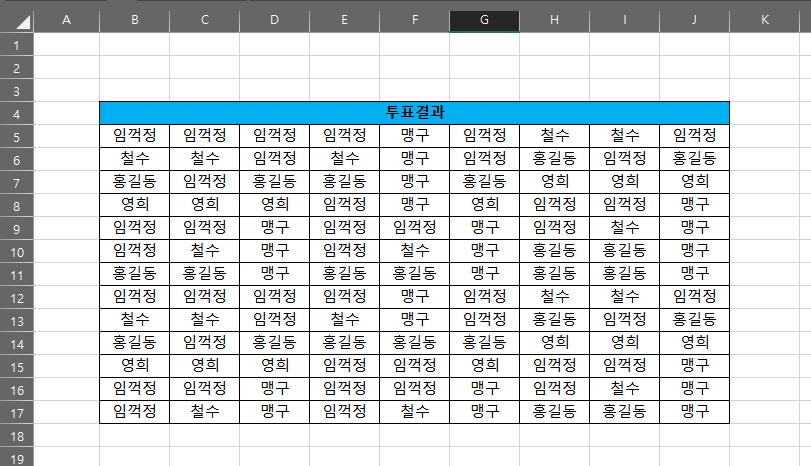Click cell F10 containing 철수
The image size is (811, 466).
(414, 251)
